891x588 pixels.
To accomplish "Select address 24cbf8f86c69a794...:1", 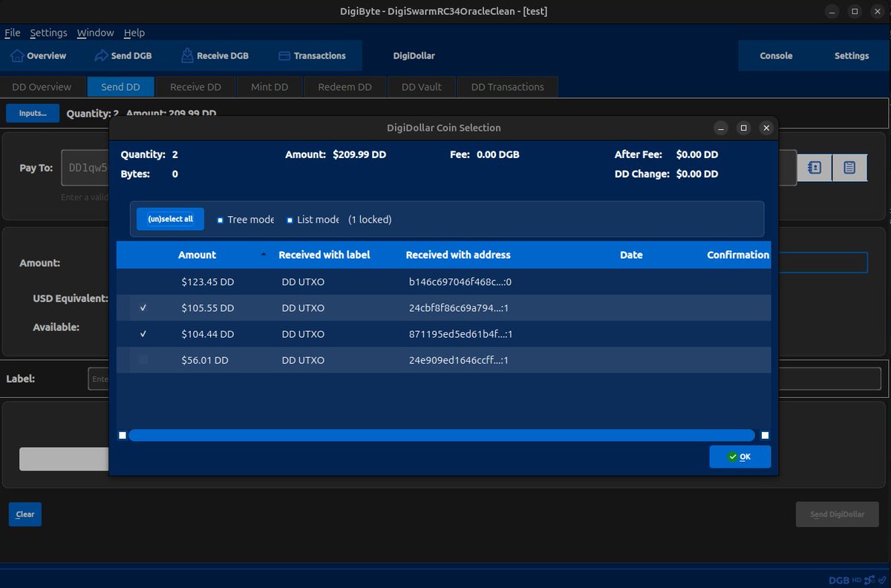I will tap(460, 308).
